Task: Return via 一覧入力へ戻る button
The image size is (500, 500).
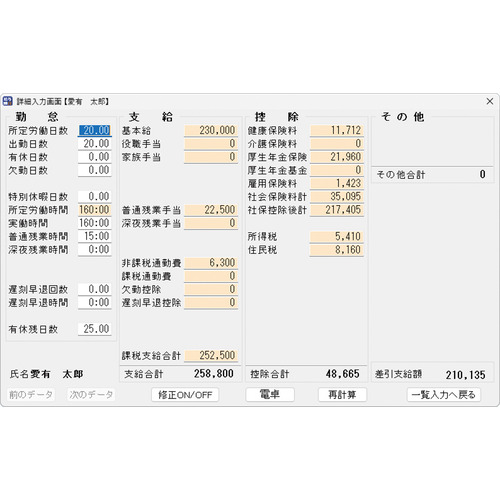Action: point(444,395)
